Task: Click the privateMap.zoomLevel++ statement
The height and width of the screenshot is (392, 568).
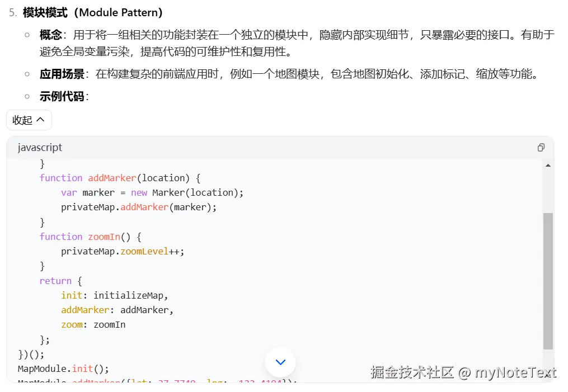Action: click(123, 251)
